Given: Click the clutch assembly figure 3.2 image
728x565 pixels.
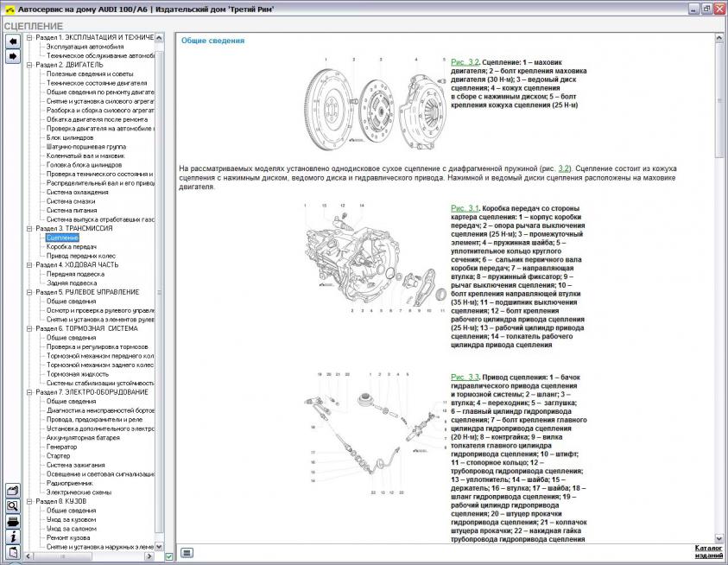Looking at the screenshot, I should (375, 105).
